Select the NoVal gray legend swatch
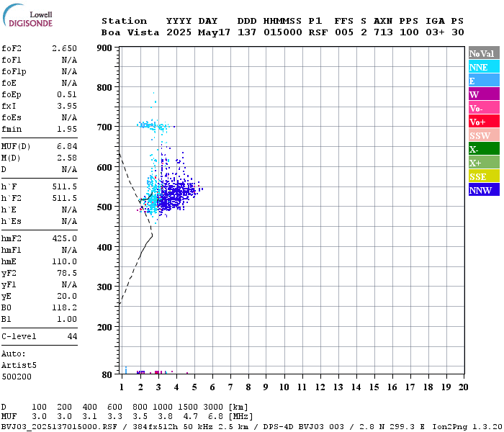 coord(484,53)
